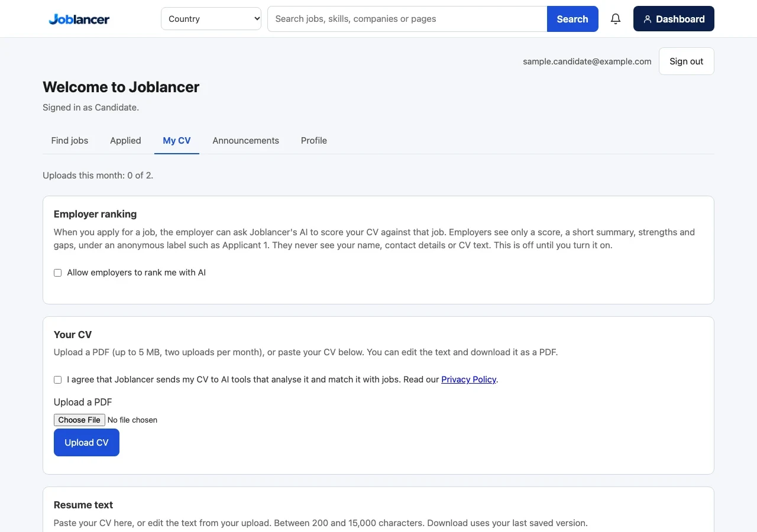This screenshot has width=757, height=532.
Task: Open the Privacy Policy link
Action: tap(469, 379)
